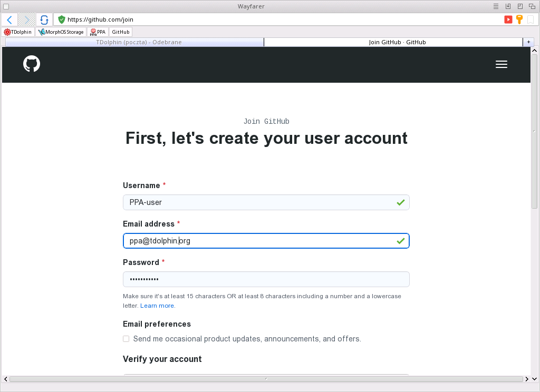Click the horizontal scrollbar left arrow

(5, 379)
